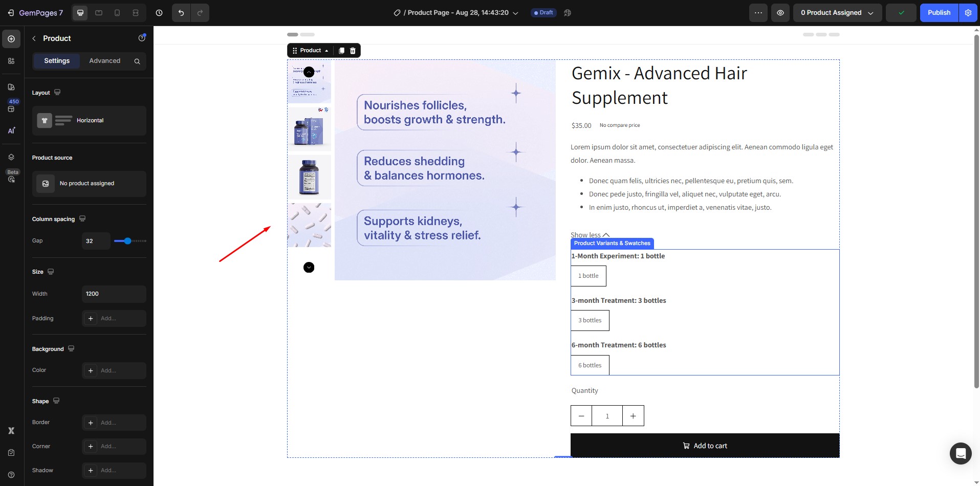This screenshot has width=980, height=486.
Task: Add a Background color
Action: (114, 370)
